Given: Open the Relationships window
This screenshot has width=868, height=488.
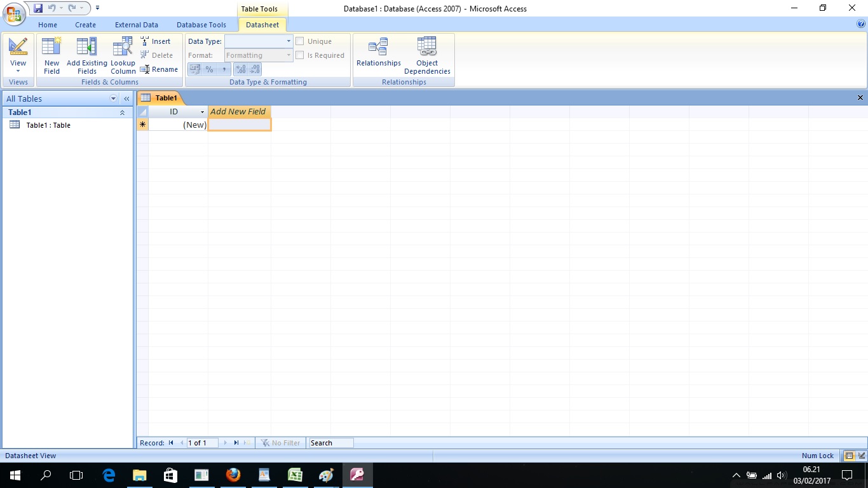Looking at the screenshot, I should pyautogui.click(x=379, y=52).
